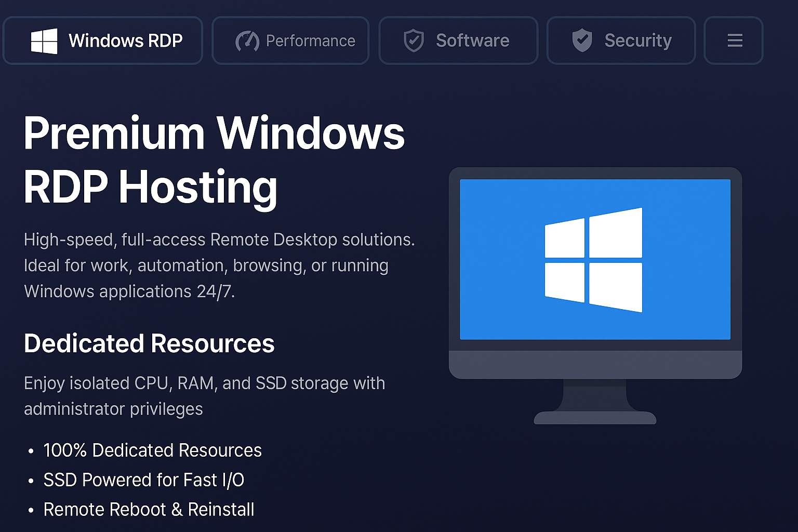The width and height of the screenshot is (798, 532).
Task: Open the hamburger menu
Action: [734, 41]
